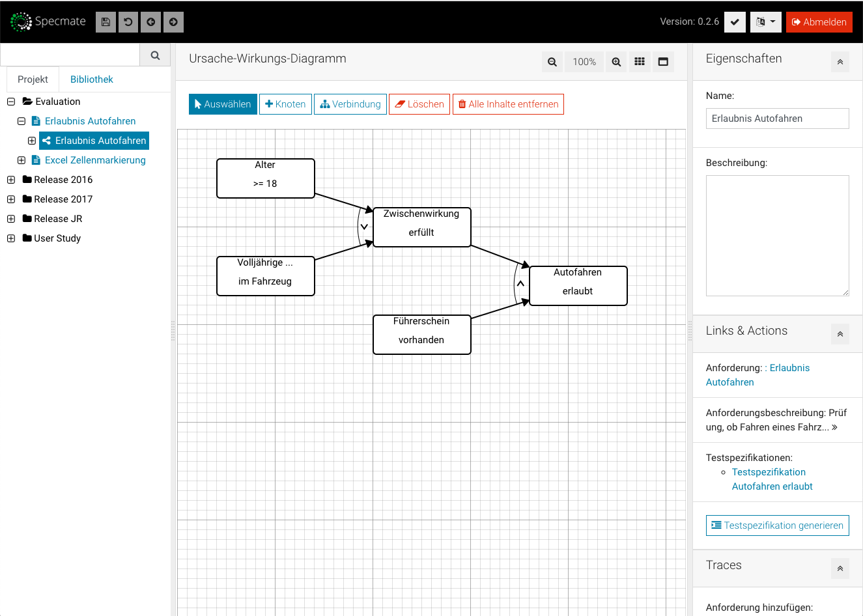863x616 pixels.
Task: Click the undo icon in header
Action: click(x=128, y=22)
